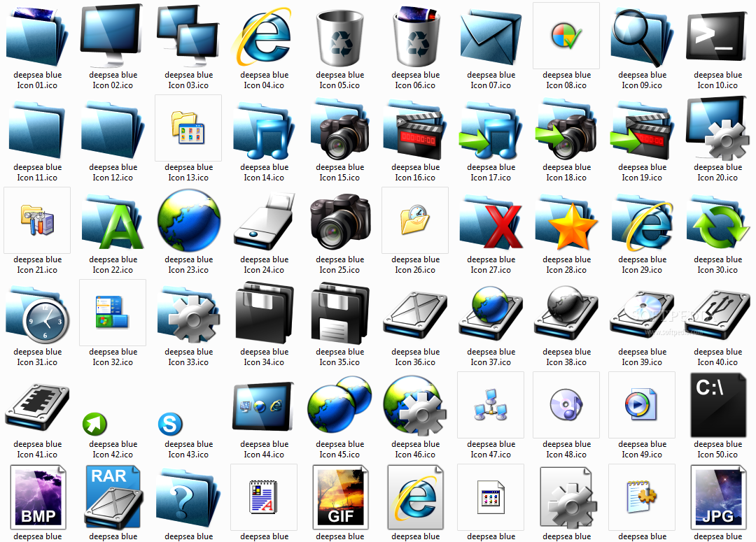Select the floppy disk Icon 35.ico

[340, 313]
